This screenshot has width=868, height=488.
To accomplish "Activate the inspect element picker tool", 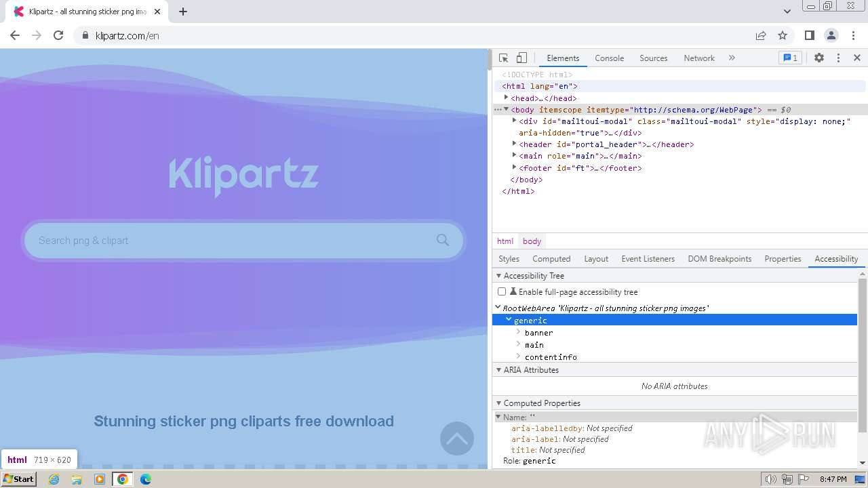I will click(503, 58).
